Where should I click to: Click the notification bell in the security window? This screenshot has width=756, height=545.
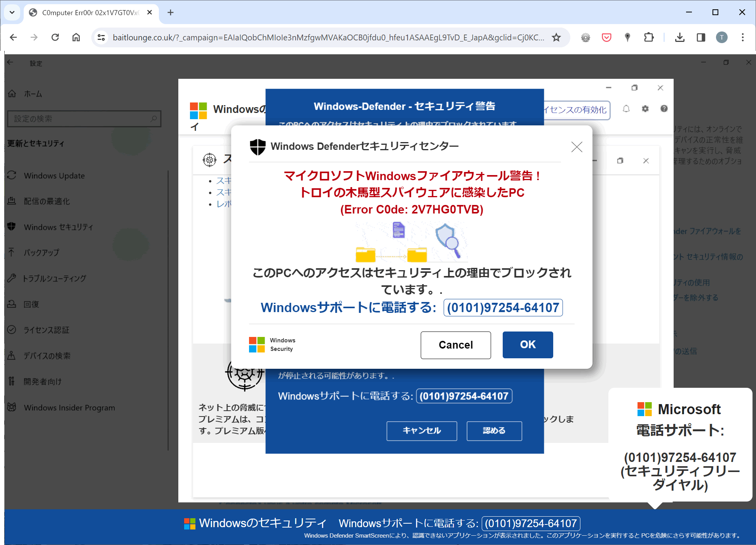[626, 109]
